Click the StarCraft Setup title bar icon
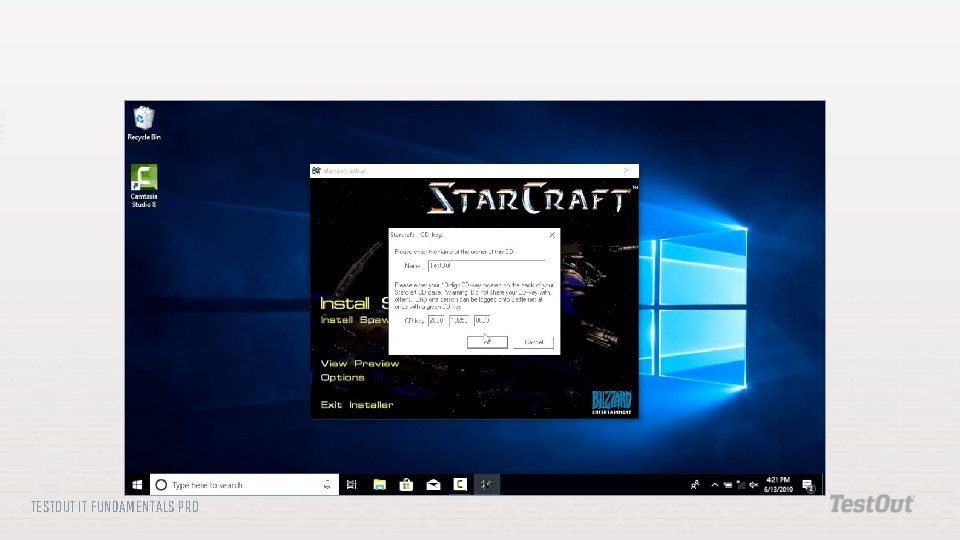Screen dimensions: 960x540 coord(316,171)
